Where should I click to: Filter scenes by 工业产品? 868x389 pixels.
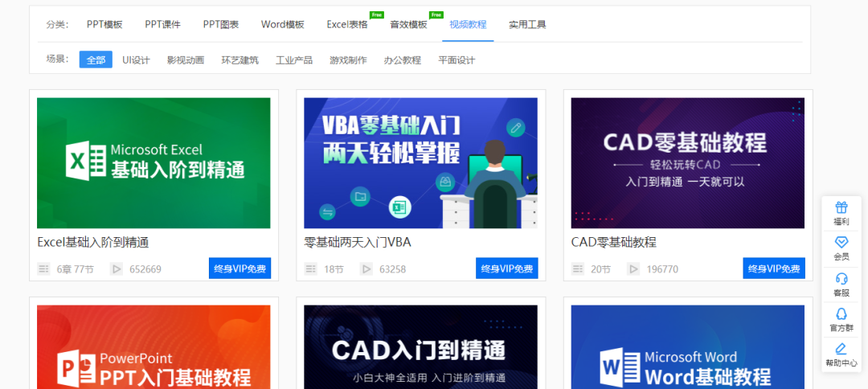point(294,59)
